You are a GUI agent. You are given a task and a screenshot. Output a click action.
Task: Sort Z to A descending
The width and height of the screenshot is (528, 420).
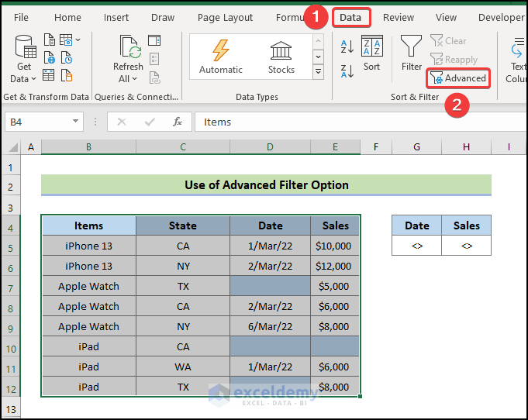coord(347,71)
